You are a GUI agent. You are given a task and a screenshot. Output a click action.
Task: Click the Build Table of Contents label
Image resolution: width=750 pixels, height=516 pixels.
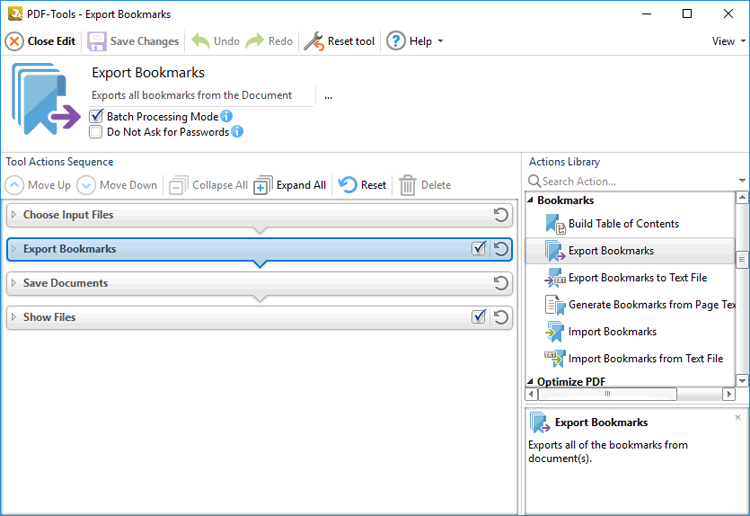[x=624, y=224]
